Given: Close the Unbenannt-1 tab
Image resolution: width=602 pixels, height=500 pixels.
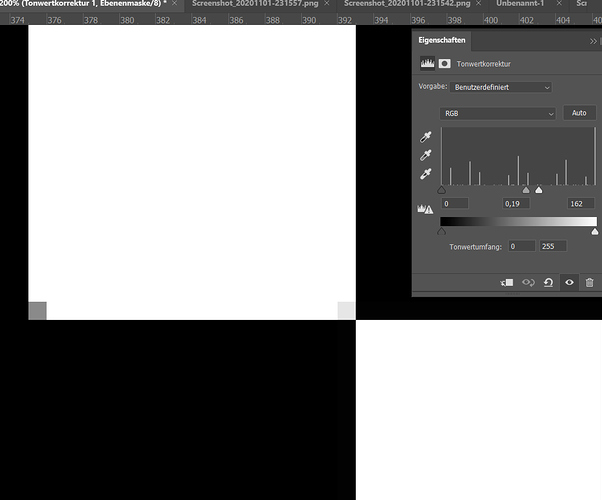Looking at the screenshot, I should tap(559, 3).
